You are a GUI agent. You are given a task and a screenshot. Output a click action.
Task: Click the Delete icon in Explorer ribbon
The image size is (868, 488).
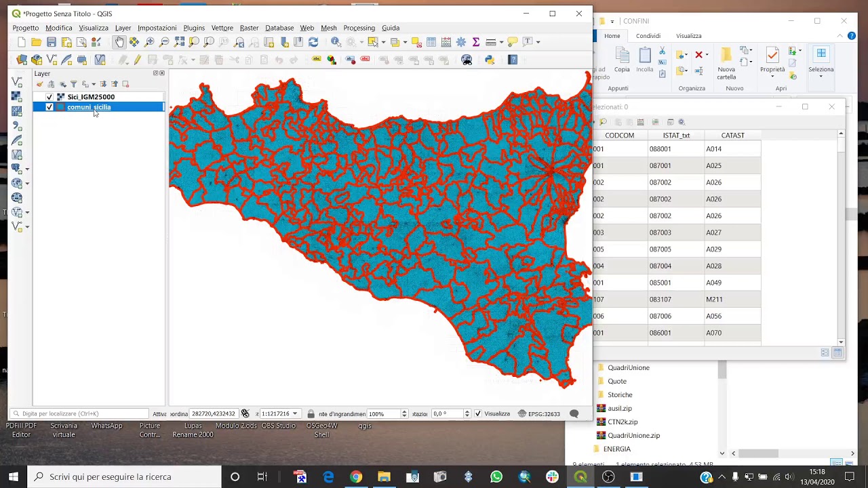point(698,55)
